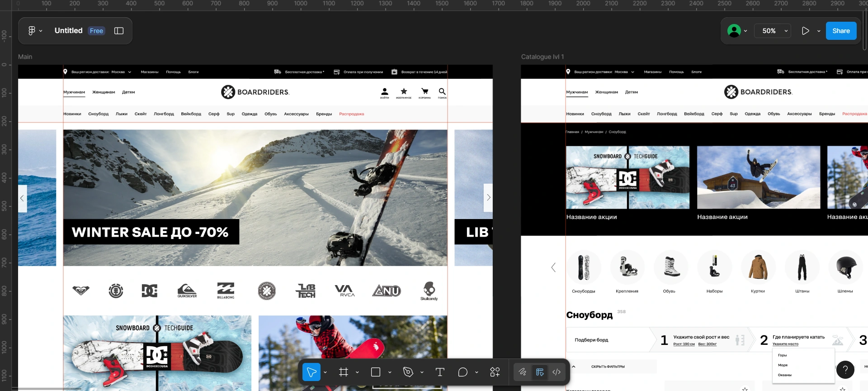Viewport: 868px width, 391px height.
Task: Expand the avatar dropdown chevron
Action: point(745,31)
